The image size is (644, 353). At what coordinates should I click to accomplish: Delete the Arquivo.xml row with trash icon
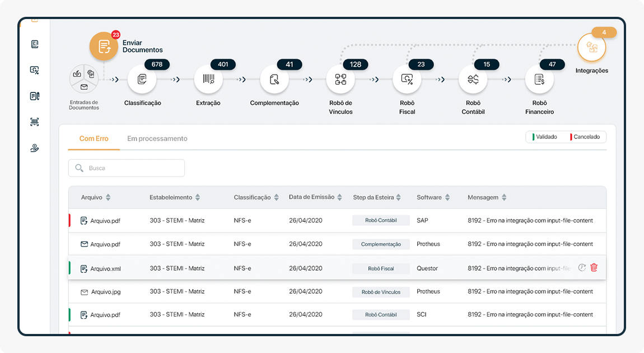tap(594, 268)
